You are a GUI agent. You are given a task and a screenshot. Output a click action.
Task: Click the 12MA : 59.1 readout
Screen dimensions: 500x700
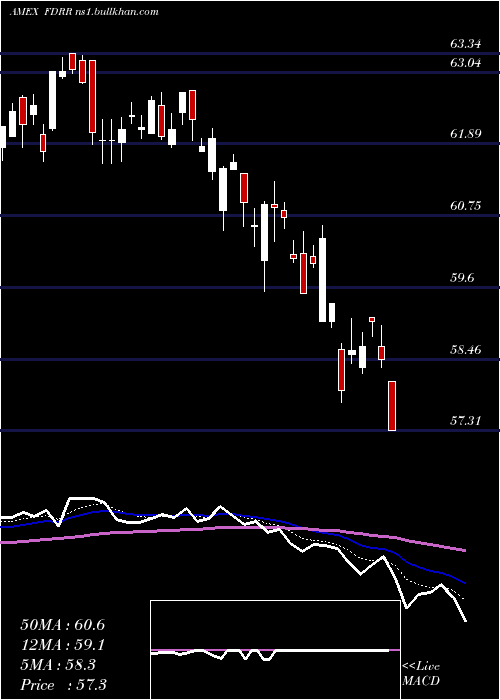(62, 645)
